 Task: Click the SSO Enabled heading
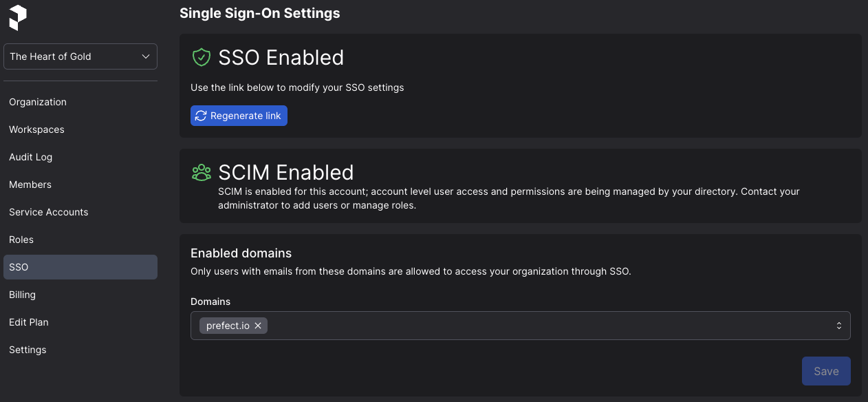pos(281,57)
